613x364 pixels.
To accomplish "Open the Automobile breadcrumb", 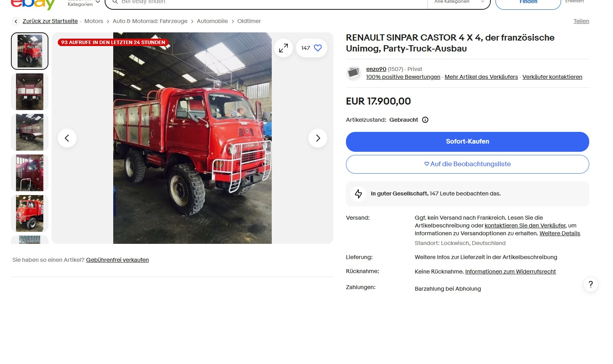I will coord(212,21).
